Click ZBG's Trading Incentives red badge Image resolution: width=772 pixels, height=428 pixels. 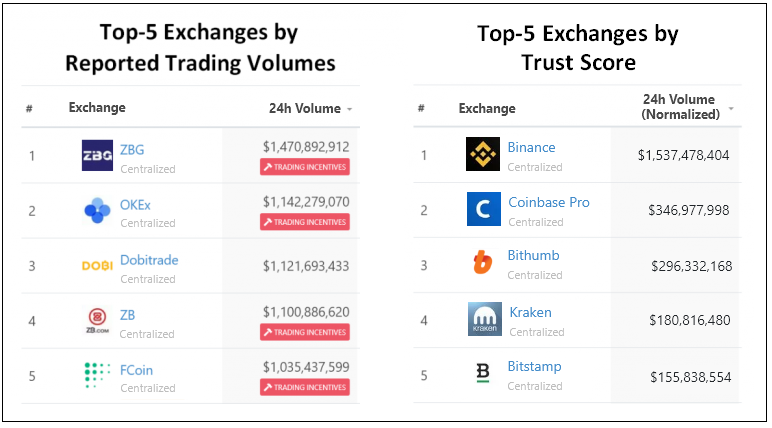pos(305,167)
